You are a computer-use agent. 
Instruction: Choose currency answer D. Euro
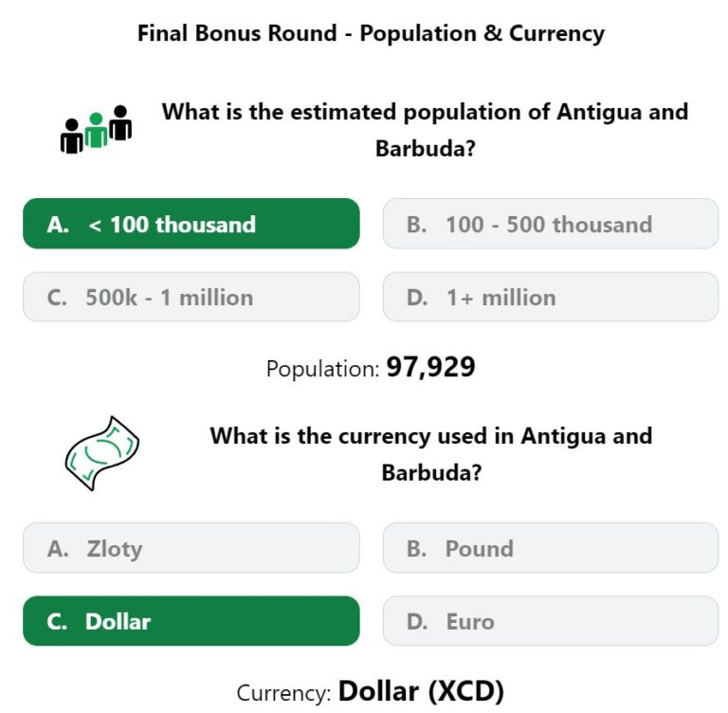[551, 621]
